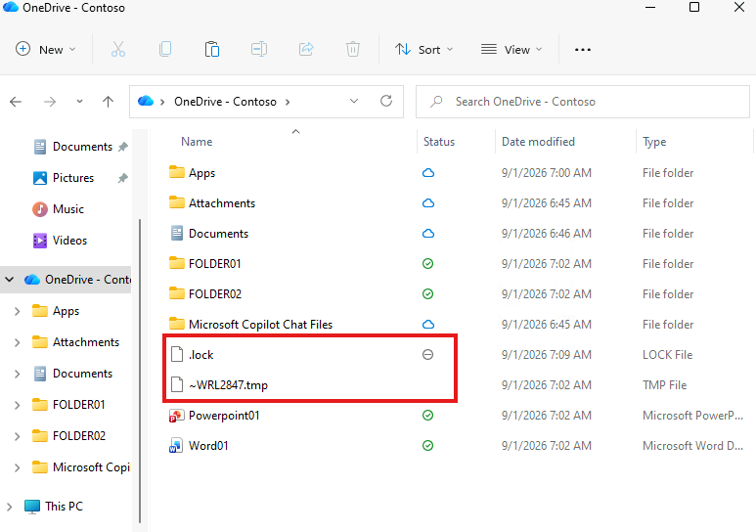Click the synced checkmark for FOLDER02

point(427,293)
